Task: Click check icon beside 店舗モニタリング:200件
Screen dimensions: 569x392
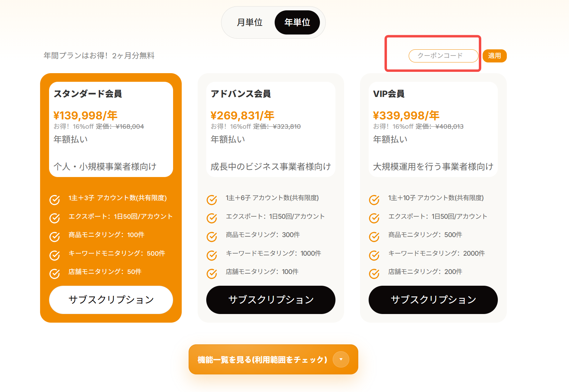Action: [x=374, y=273]
